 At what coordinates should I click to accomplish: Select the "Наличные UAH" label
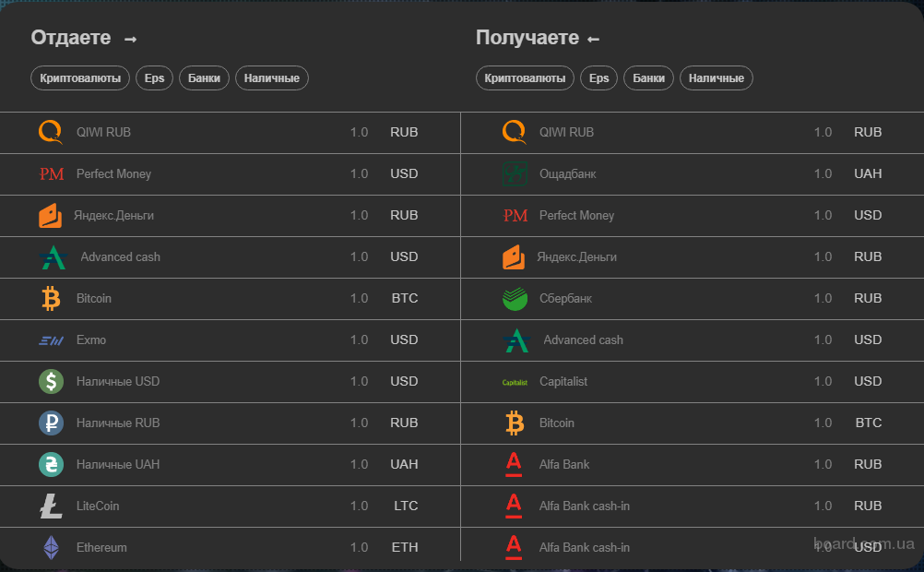(118, 465)
